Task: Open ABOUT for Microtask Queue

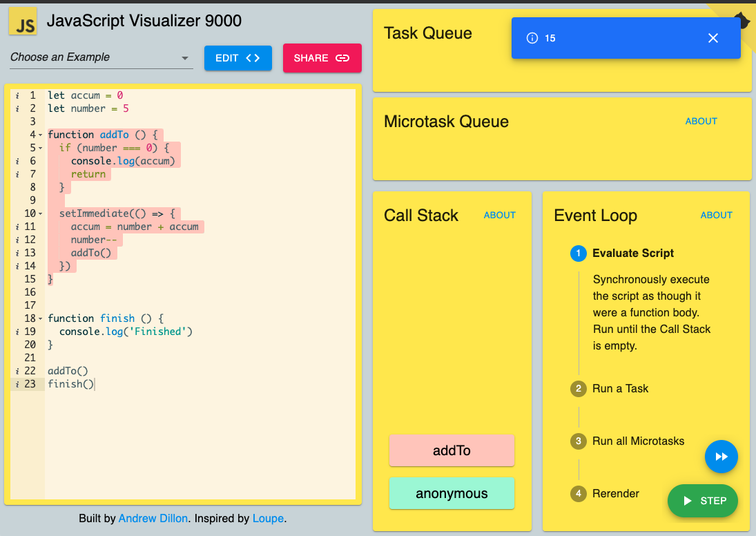Action: (701, 121)
